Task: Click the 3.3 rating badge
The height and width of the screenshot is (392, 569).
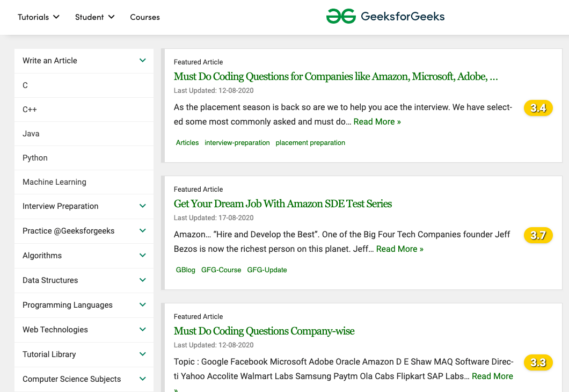Action: (538, 362)
